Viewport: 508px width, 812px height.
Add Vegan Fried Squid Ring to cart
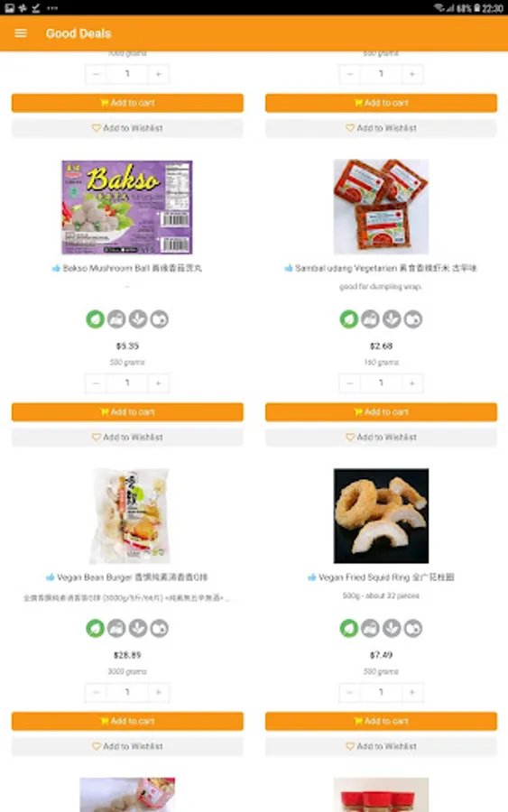click(x=381, y=721)
